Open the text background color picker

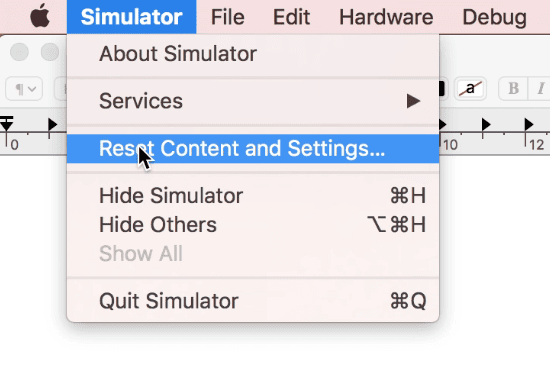tap(470, 88)
